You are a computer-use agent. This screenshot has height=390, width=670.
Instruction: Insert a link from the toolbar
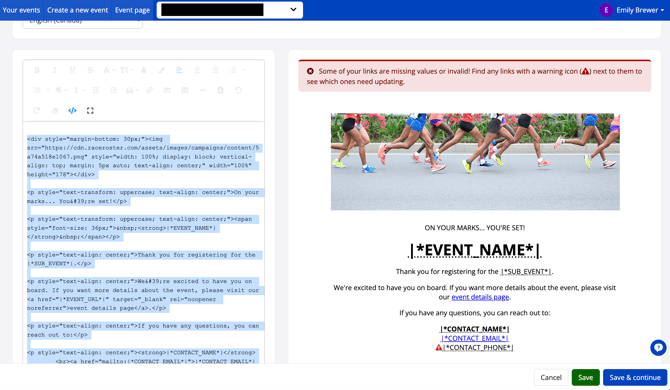click(149, 90)
